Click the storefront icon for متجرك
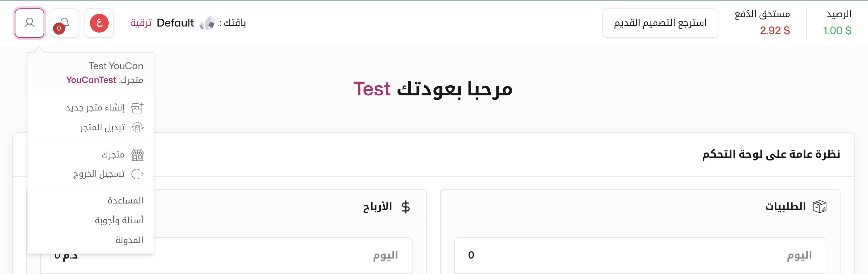The width and height of the screenshot is (868, 274). [137, 154]
